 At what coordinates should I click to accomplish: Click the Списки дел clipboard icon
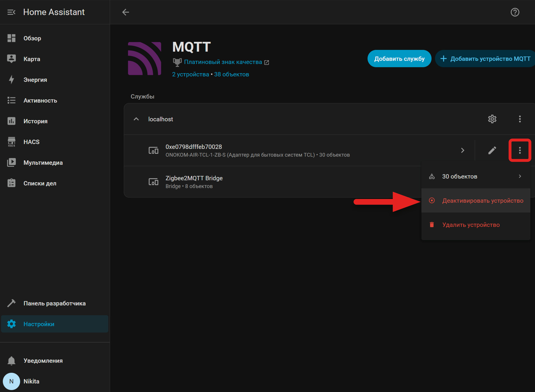11,183
